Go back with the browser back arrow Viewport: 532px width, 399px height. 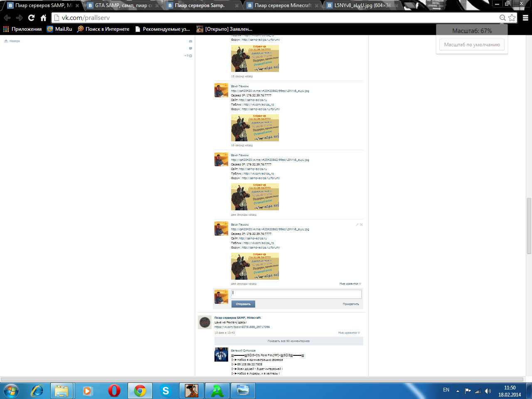pyautogui.click(x=7, y=18)
